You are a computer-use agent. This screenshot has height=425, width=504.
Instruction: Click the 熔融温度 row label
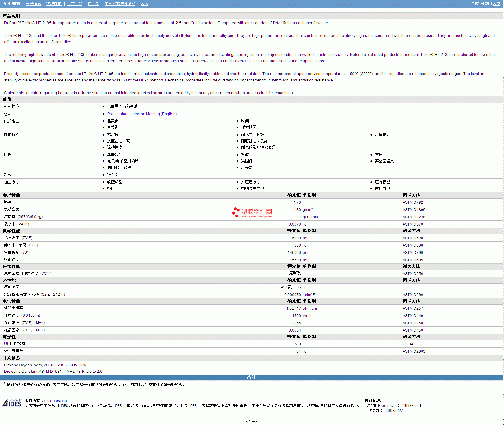(x=11, y=287)
